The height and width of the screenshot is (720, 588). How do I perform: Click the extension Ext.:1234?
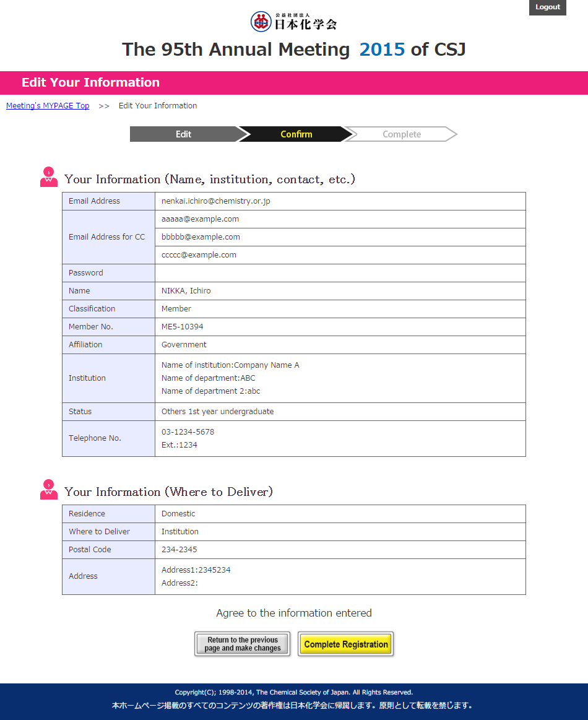coord(179,445)
